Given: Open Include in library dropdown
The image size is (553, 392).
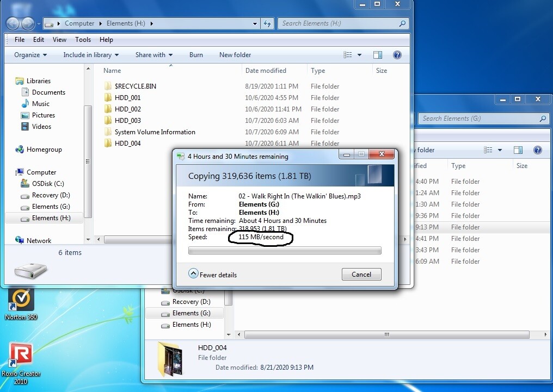Looking at the screenshot, I should (x=91, y=55).
